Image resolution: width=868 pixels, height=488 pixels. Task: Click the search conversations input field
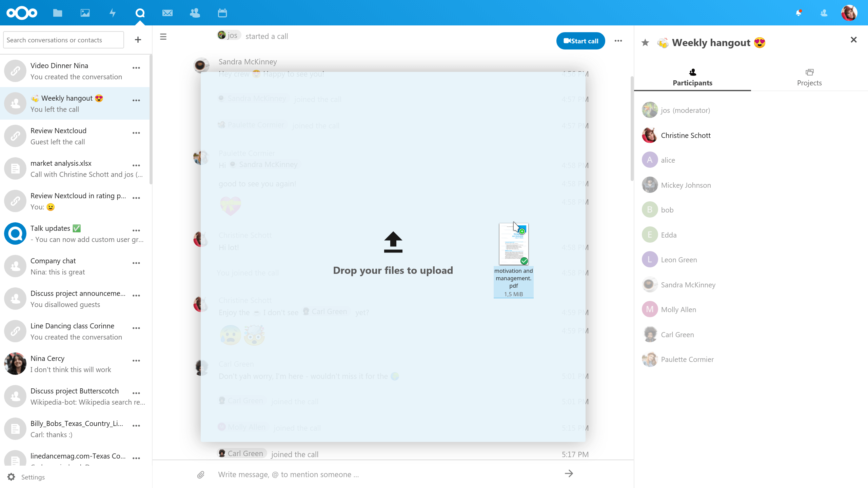click(63, 40)
